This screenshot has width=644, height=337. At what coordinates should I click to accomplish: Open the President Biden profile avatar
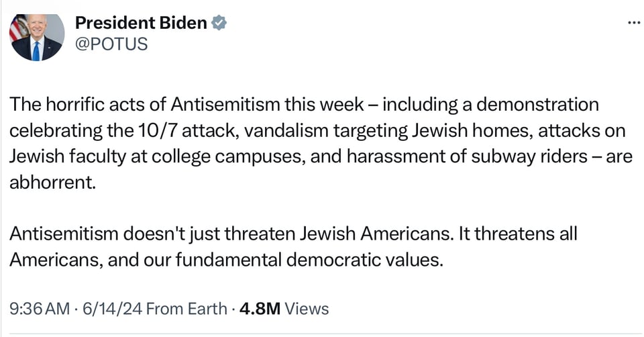(x=36, y=36)
